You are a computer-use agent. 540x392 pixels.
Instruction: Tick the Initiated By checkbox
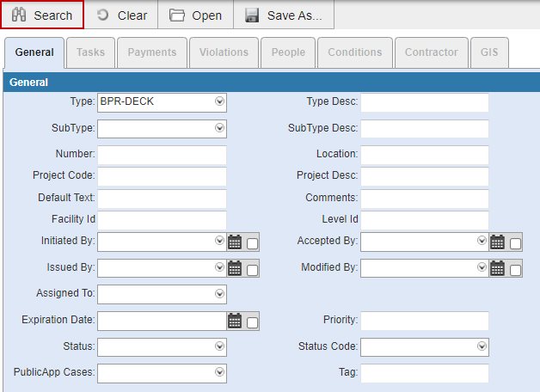[x=253, y=243]
